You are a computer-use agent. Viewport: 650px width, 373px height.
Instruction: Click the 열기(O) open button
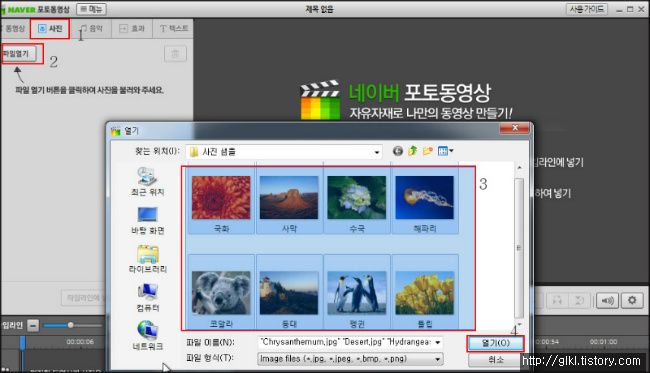pos(495,343)
